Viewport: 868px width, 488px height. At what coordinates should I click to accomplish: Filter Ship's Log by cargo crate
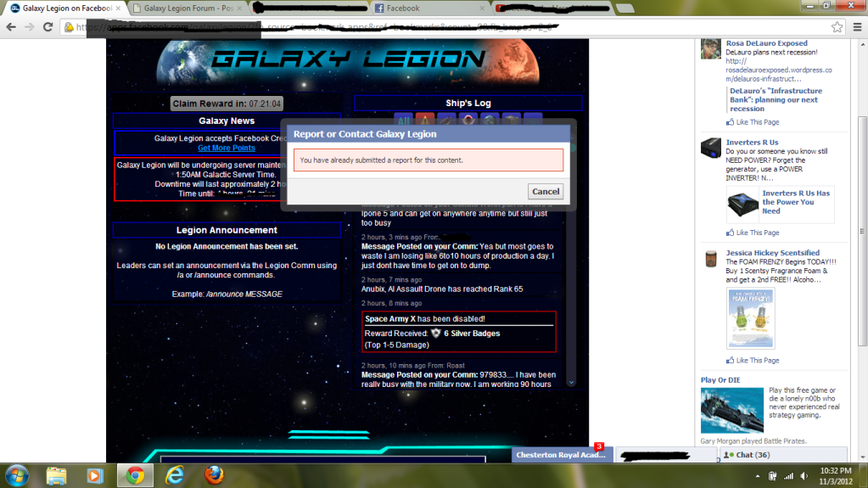click(x=511, y=120)
